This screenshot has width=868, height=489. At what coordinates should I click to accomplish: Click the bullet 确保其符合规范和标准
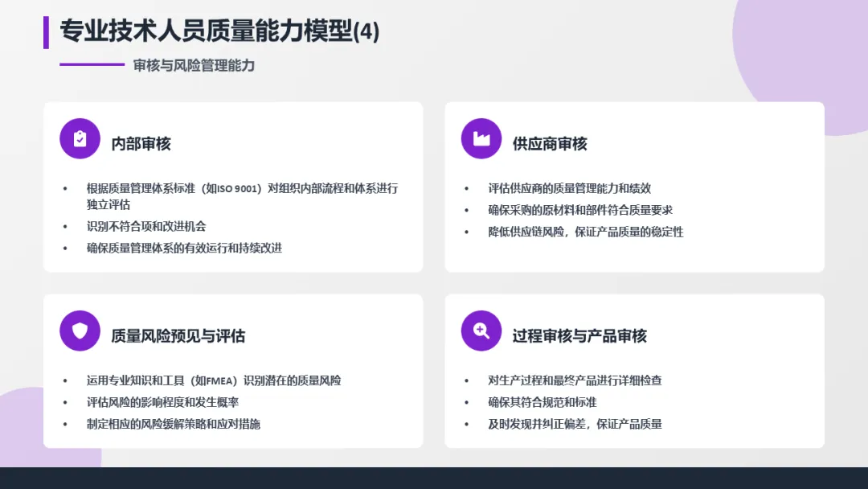[x=542, y=402]
